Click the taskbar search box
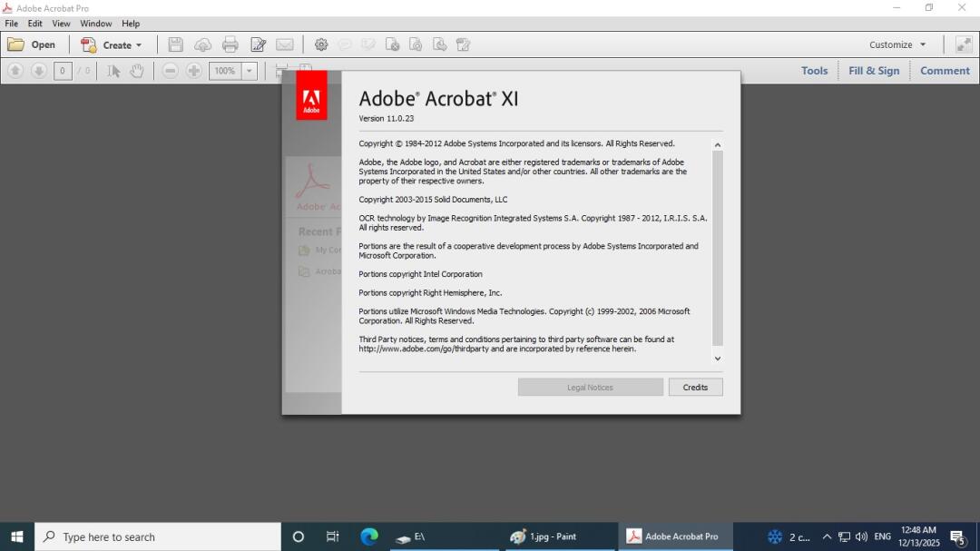Viewport: 980px width, 551px height. tap(158, 536)
